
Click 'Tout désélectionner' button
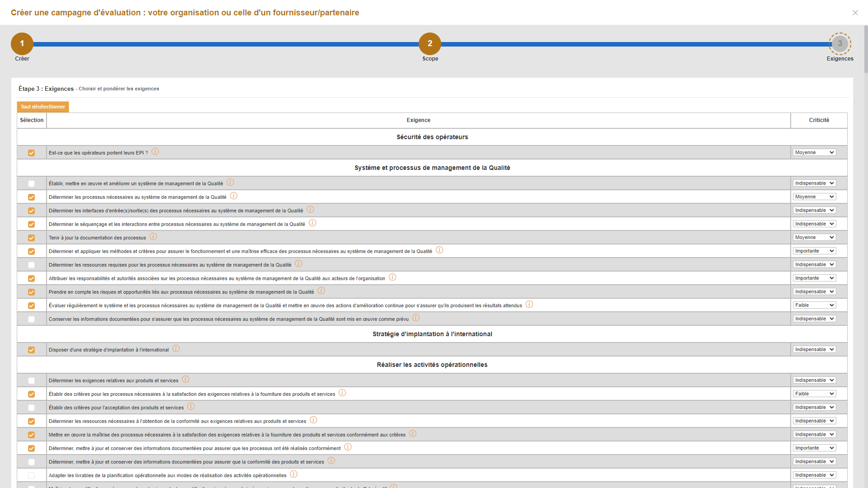point(43,107)
